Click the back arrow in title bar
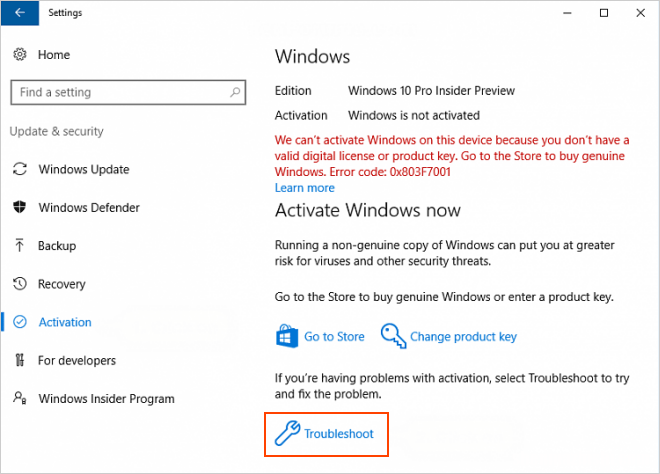The height and width of the screenshot is (474, 660). click(x=20, y=13)
